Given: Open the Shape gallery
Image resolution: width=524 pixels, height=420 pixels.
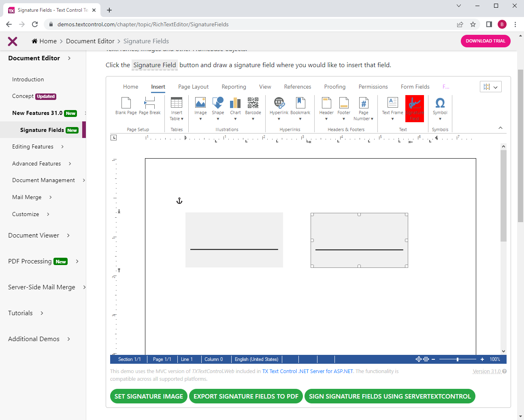Looking at the screenshot, I should [x=218, y=109].
